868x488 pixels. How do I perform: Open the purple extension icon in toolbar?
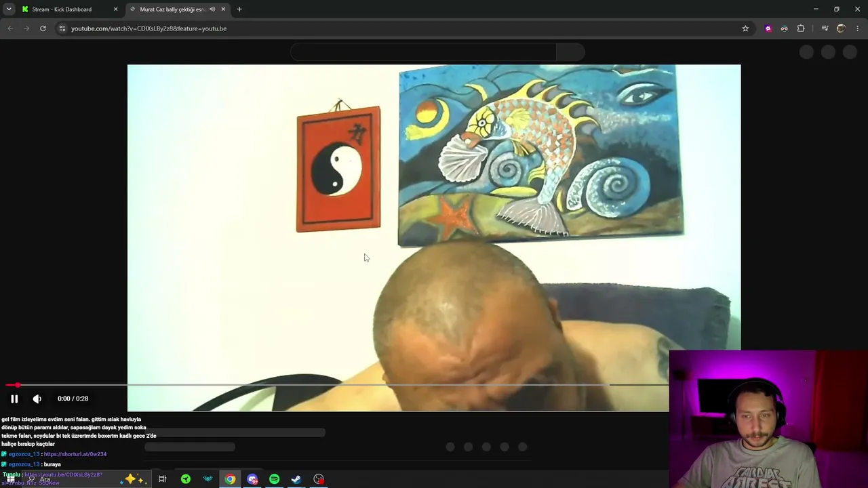pyautogui.click(x=768, y=28)
